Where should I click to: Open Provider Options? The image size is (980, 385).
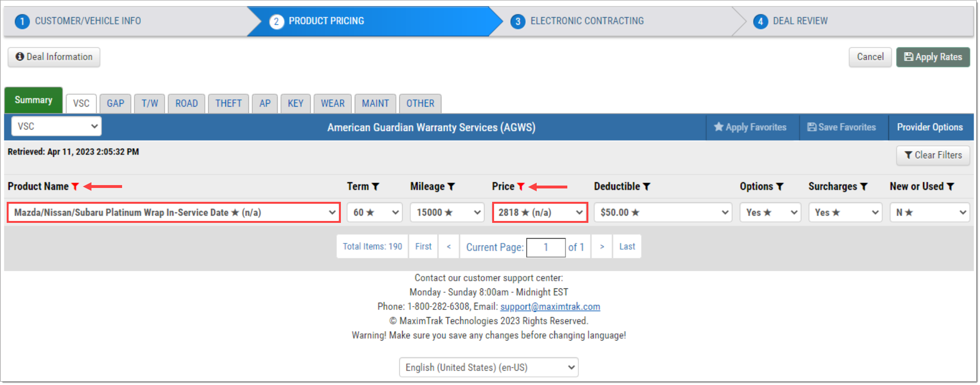[x=930, y=127]
